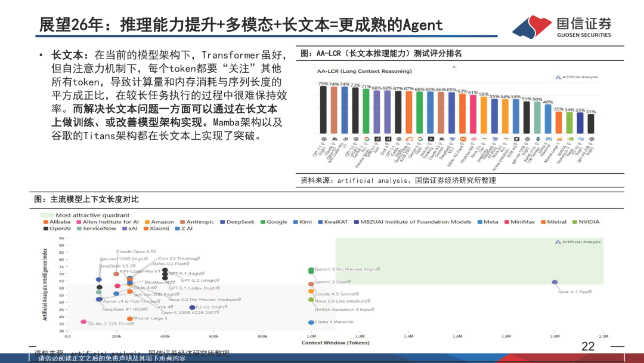This screenshot has width=644, height=363.
Task: Click the NVIDIA Nemotron 3 Nano label
Action: click(x=344, y=309)
